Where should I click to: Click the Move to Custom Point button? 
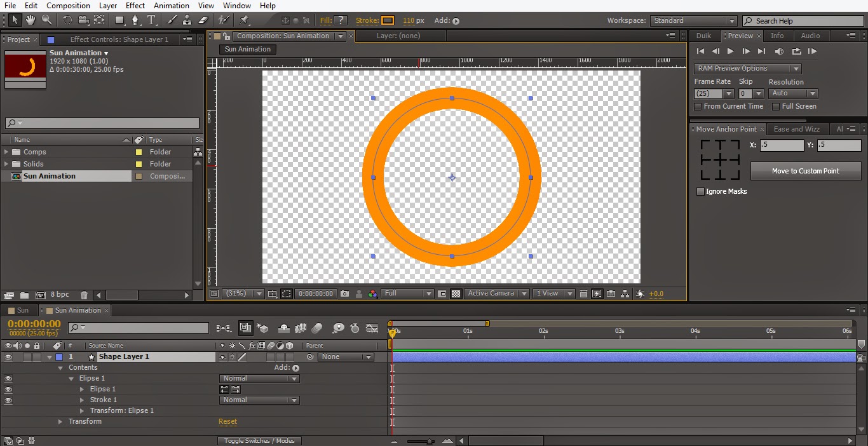coord(806,171)
